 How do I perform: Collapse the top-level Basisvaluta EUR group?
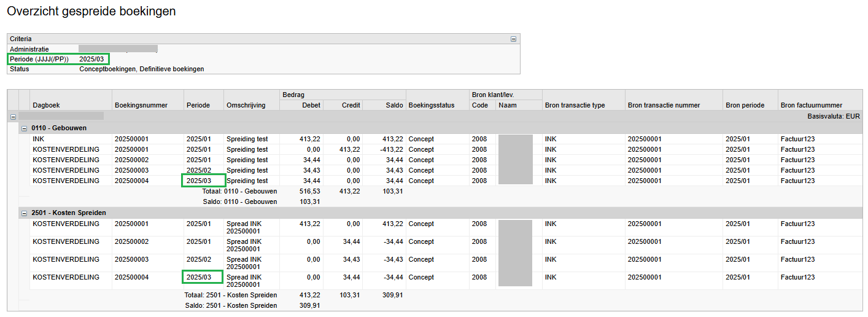coord(12,116)
